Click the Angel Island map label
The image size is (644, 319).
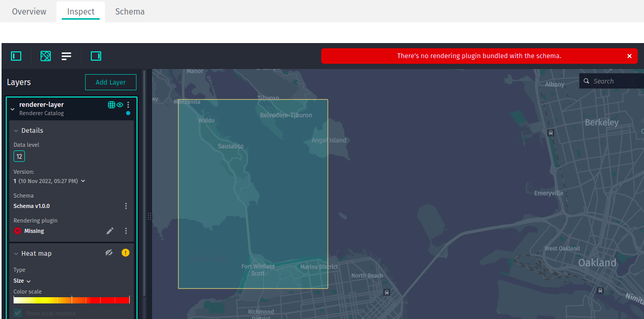point(329,140)
